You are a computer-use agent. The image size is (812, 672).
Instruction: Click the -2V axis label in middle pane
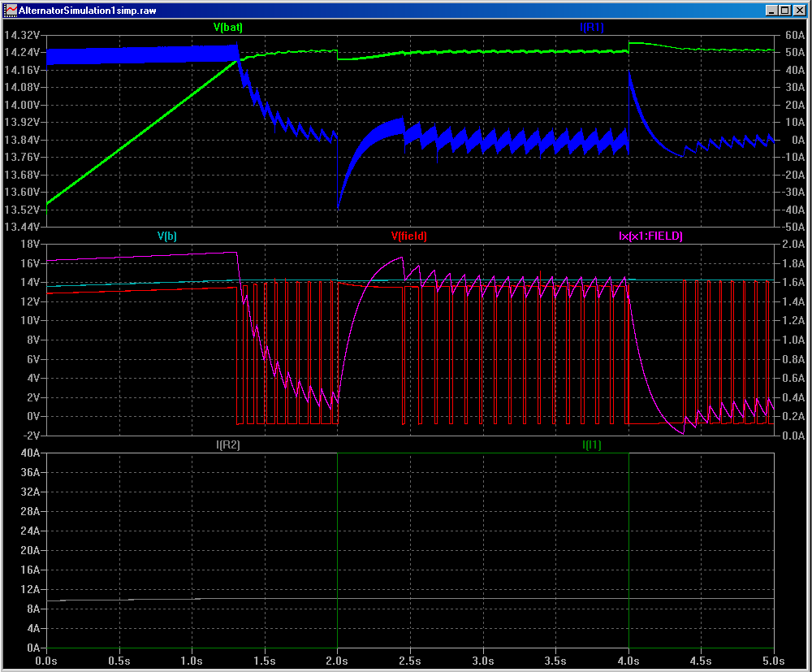(x=30, y=436)
